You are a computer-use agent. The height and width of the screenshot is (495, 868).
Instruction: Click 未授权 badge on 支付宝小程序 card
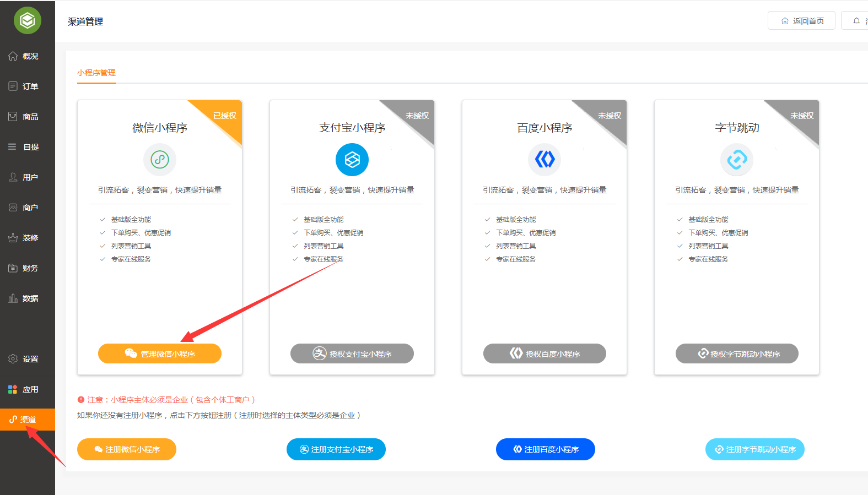[417, 116]
